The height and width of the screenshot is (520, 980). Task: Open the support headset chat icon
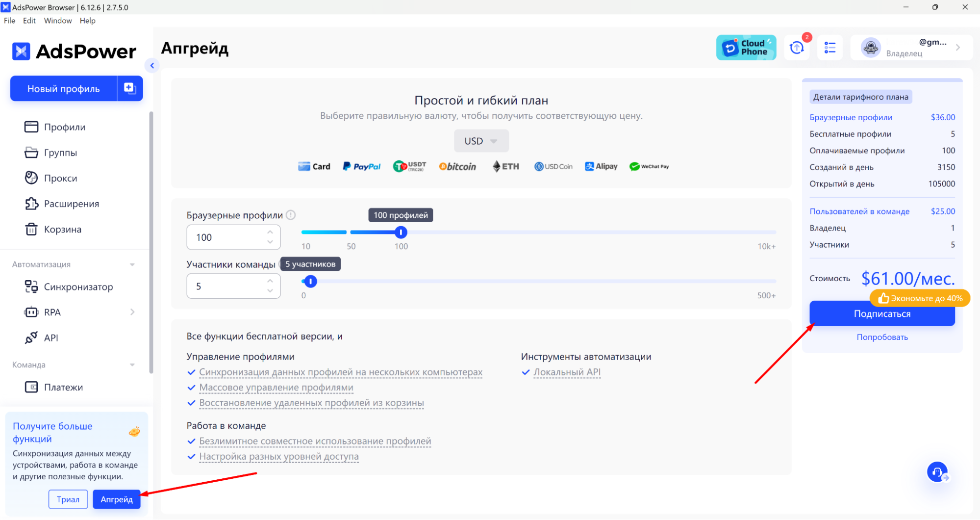(x=937, y=472)
